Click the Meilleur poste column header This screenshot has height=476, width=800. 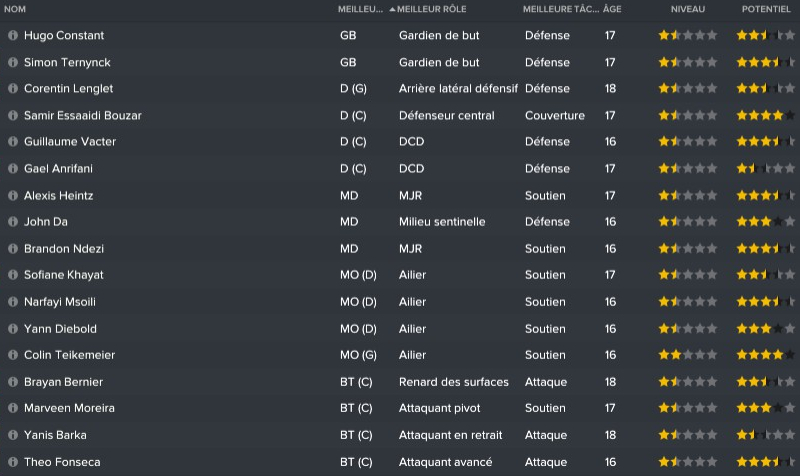(x=360, y=9)
